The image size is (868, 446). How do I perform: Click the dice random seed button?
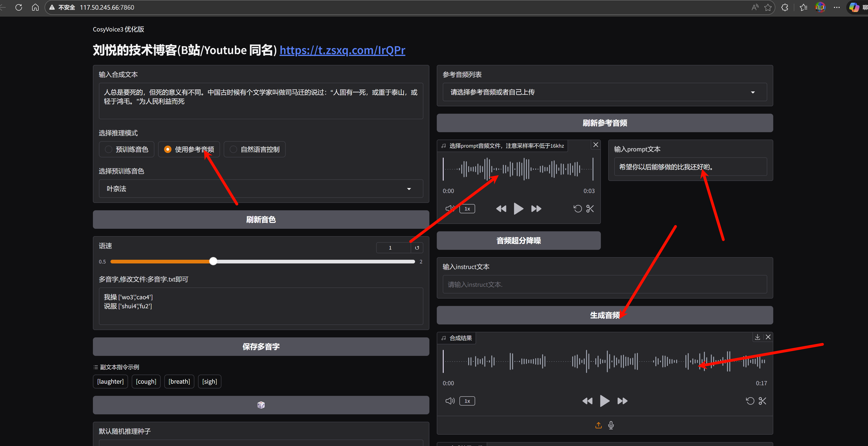[x=261, y=405]
